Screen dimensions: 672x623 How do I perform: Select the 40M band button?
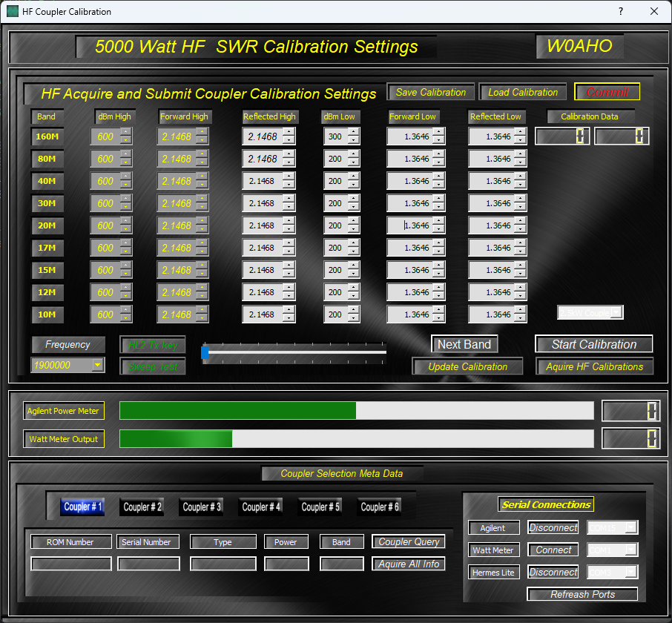pos(47,181)
